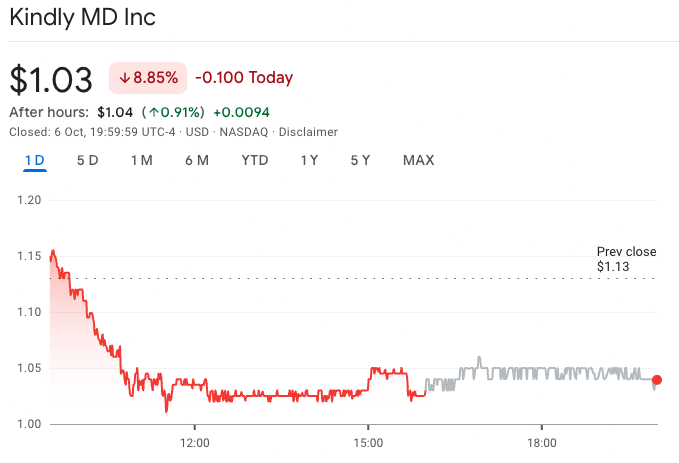
Task: Select the 1D time range tab
Action: [x=35, y=160]
